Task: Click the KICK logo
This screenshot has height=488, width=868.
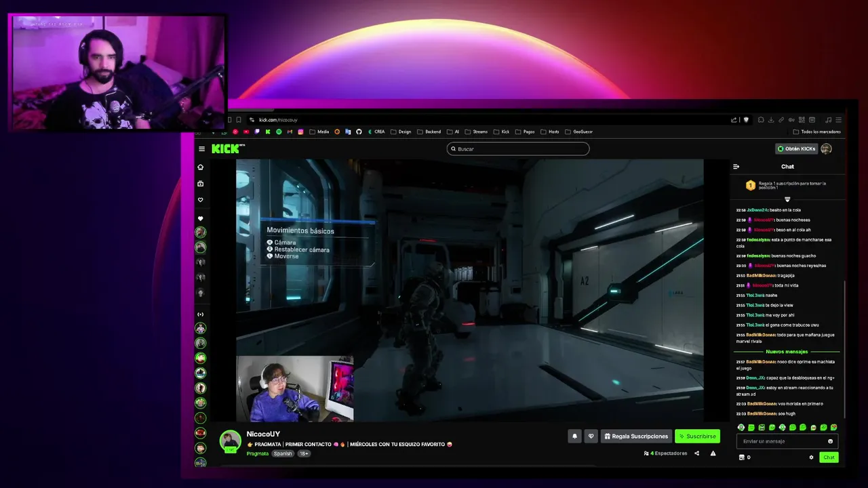Action: click(228, 148)
